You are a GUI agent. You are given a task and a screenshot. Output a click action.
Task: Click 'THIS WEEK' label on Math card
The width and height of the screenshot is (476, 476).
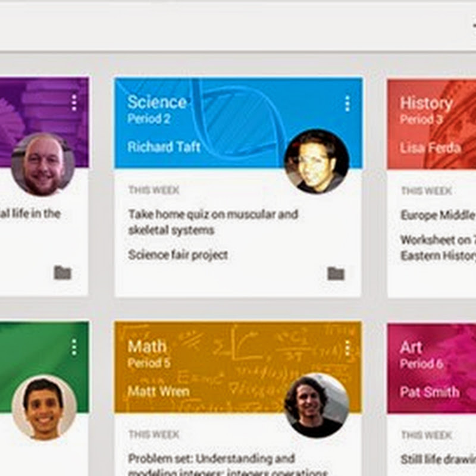click(154, 434)
